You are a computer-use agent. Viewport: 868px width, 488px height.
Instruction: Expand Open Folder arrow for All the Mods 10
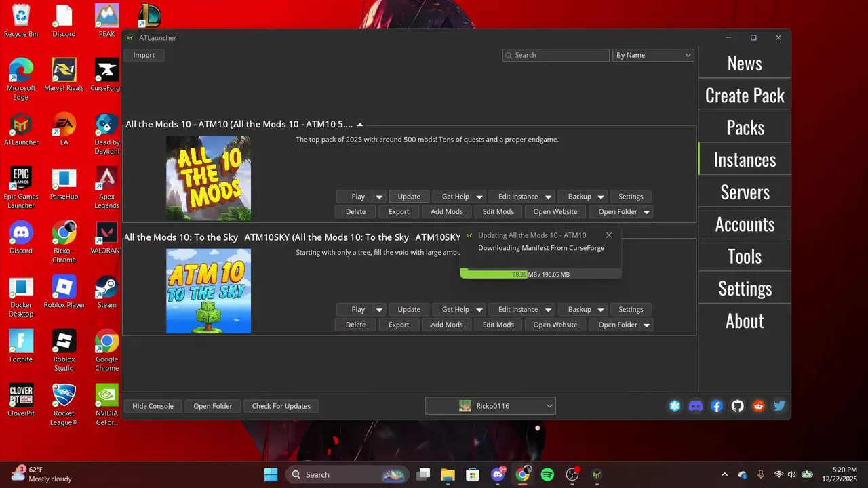point(647,212)
